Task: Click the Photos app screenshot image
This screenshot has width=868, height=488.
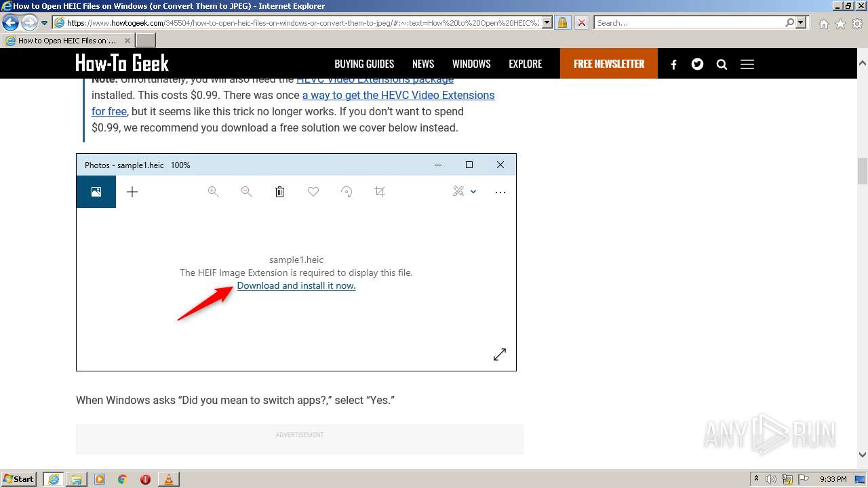Action: pyautogui.click(x=296, y=262)
